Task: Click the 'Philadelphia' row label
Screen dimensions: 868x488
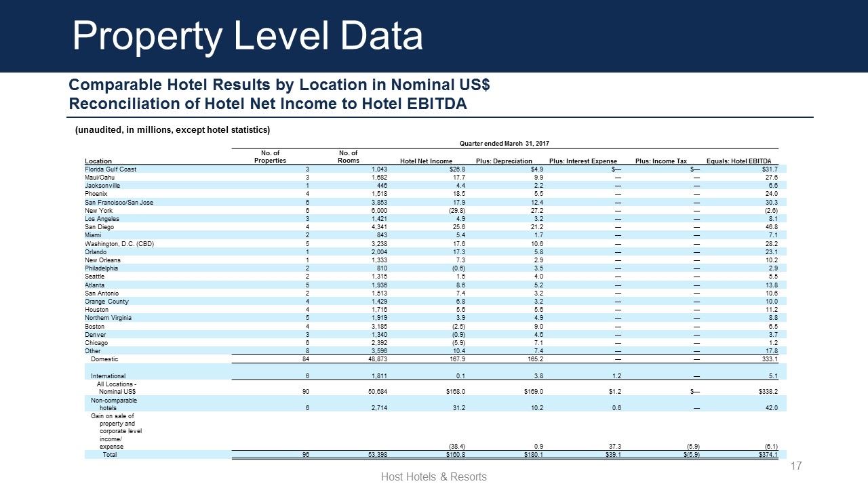Action: [x=102, y=268]
